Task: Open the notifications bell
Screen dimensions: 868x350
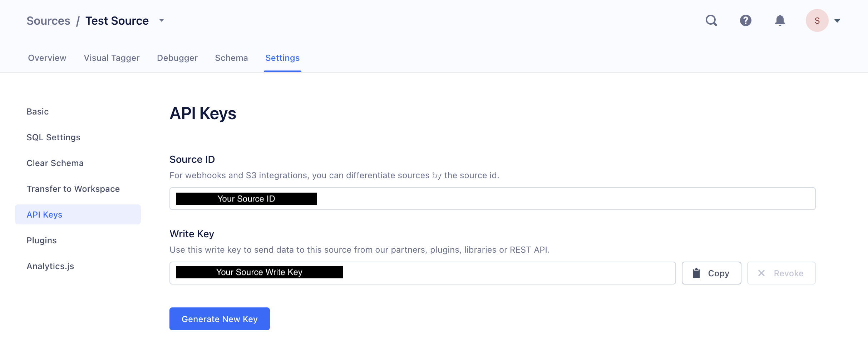Action: (780, 21)
